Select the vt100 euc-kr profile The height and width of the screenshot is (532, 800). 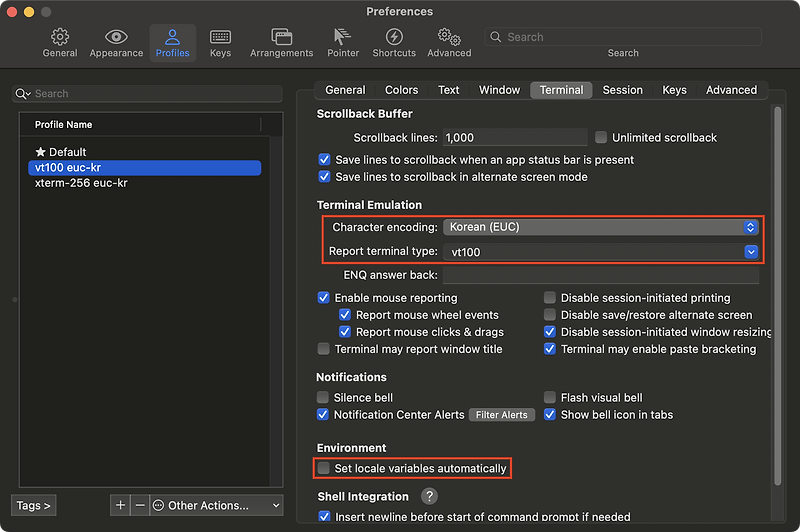click(x=145, y=168)
